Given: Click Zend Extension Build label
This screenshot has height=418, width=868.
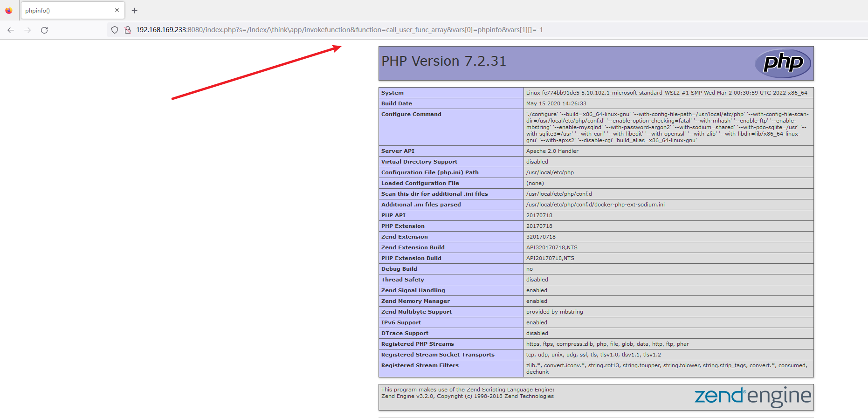Looking at the screenshot, I should pos(413,247).
